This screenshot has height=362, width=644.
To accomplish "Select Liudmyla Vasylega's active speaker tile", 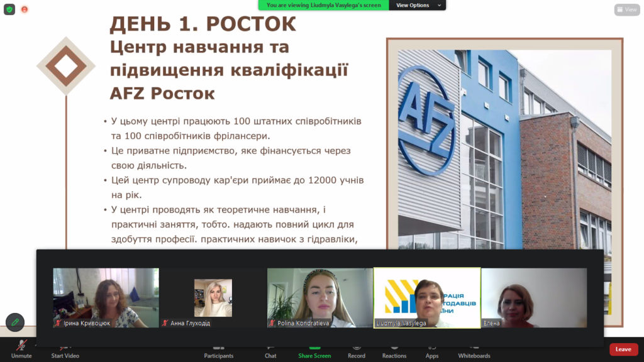I will point(427,298).
